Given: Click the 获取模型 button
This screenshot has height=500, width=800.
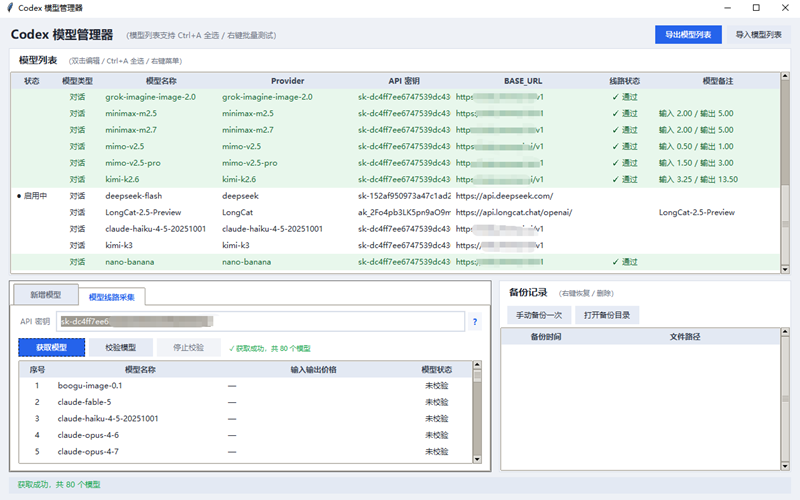Looking at the screenshot, I should 52,347.
